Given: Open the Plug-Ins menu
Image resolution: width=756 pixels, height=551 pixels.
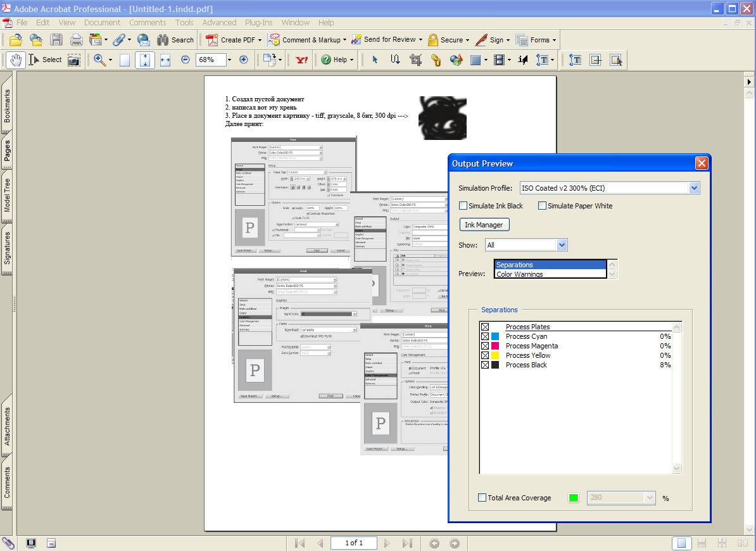Looking at the screenshot, I should (x=258, y=23).
